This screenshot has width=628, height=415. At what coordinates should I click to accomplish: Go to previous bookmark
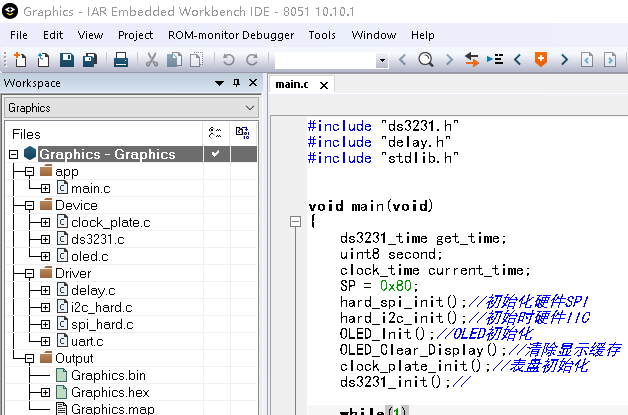[517, 60]
